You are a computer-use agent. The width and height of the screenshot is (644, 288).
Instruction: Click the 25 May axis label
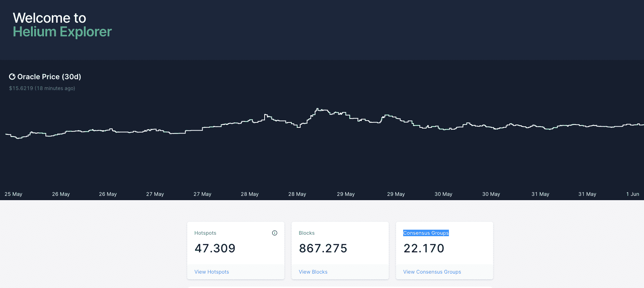(x=13, y=194)
